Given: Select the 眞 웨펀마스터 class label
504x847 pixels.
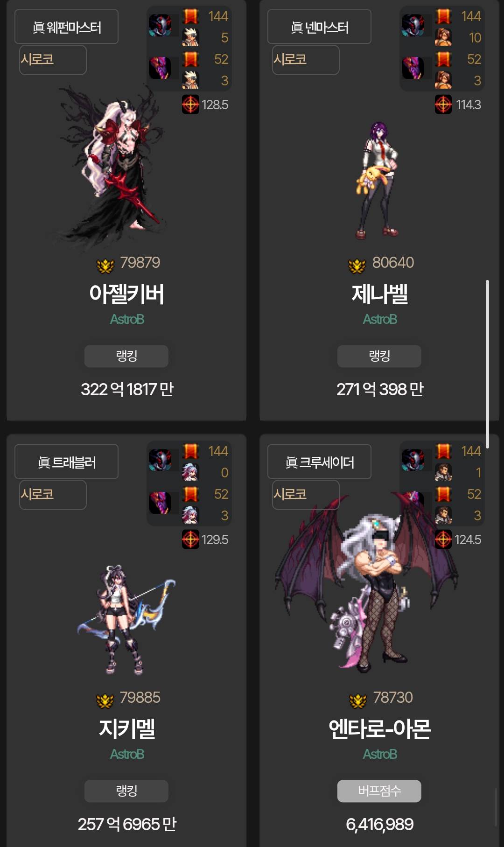Looking at the screenshot, I should coord(66,27).
